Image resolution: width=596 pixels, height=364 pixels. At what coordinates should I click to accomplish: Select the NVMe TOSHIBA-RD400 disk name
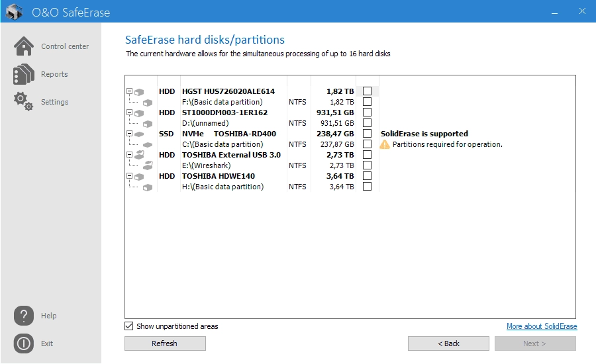coord(229,134)
